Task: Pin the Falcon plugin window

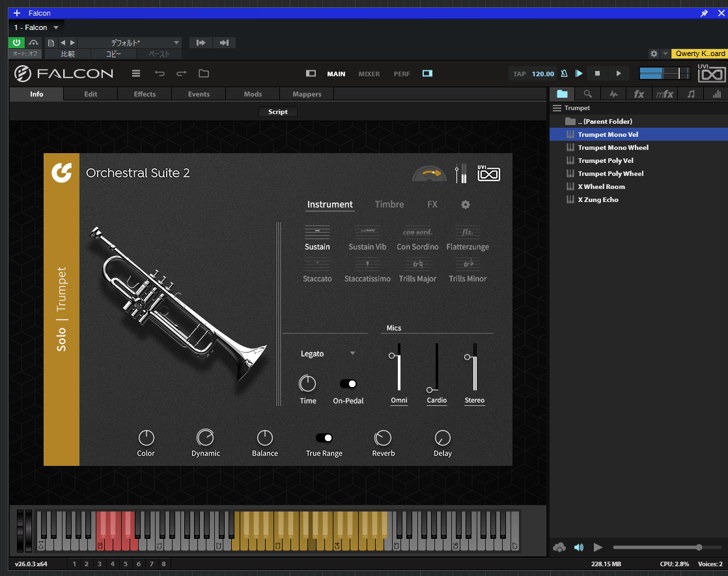Action: (705, 13)
